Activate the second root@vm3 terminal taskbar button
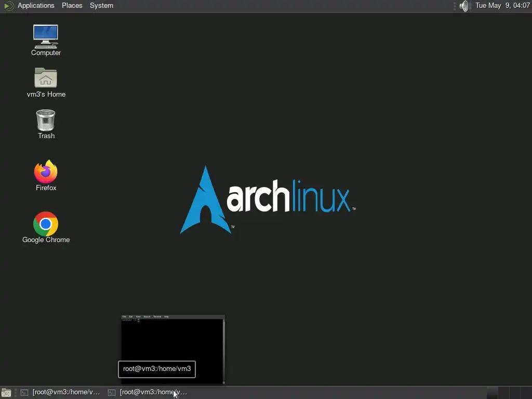 coord(148,392)
